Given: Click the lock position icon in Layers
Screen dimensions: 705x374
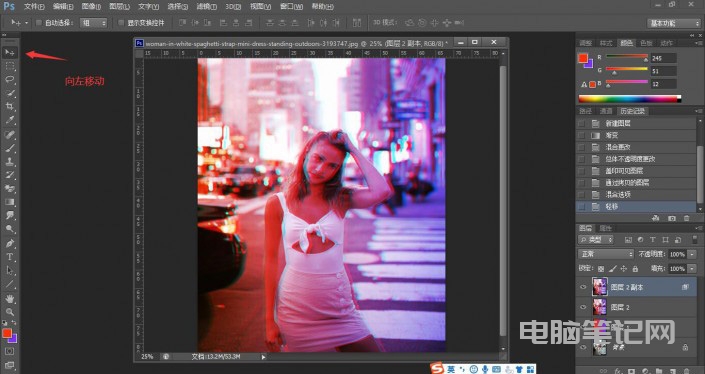Looking at the screenshot, I should click(x=624, y=269).
